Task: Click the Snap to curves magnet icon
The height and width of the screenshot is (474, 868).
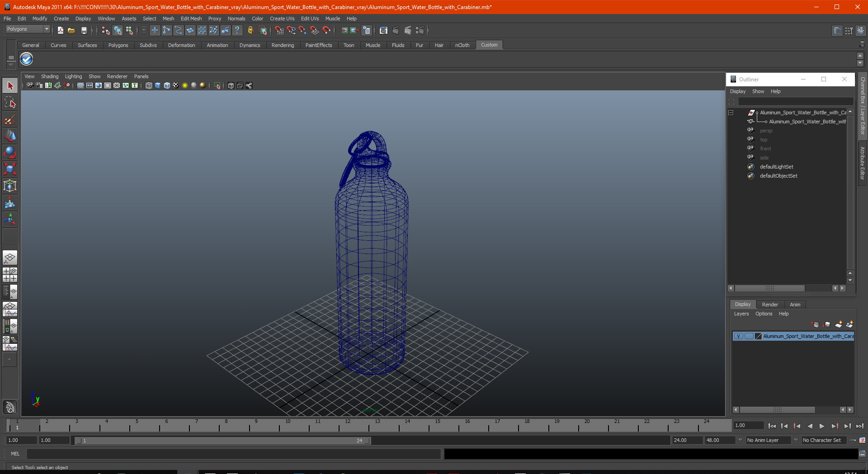Action: 291,30
